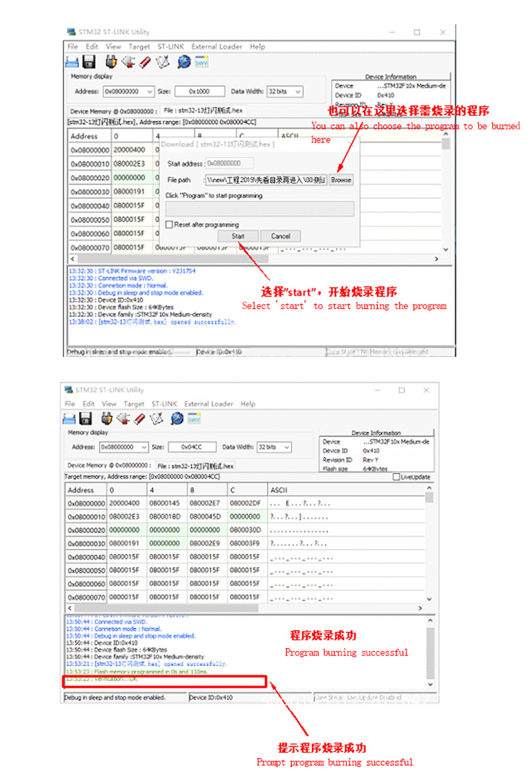Click Download dialog progress bar

pos(260,209)
